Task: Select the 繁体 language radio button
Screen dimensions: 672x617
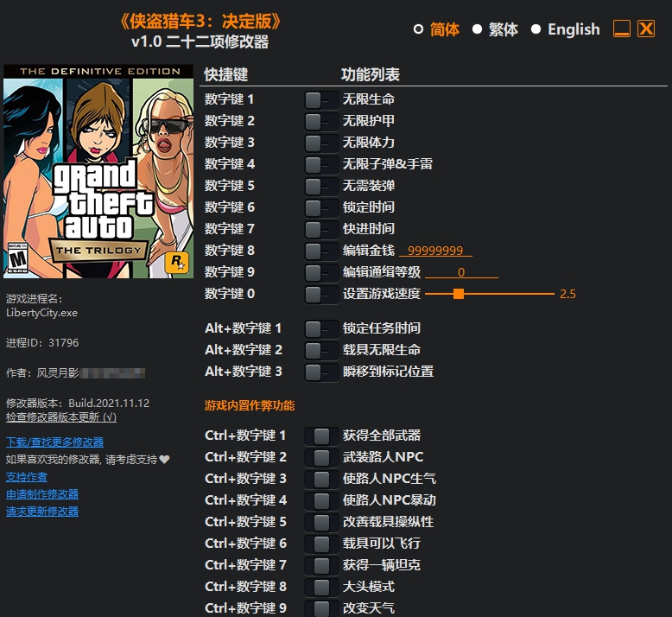Action: coord(477,29)
